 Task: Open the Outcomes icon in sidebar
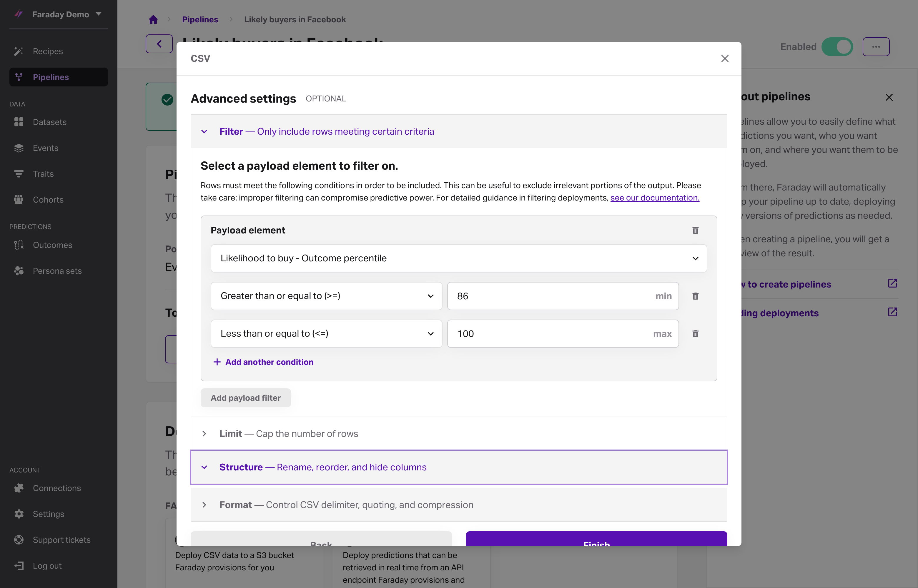[18, 245]
